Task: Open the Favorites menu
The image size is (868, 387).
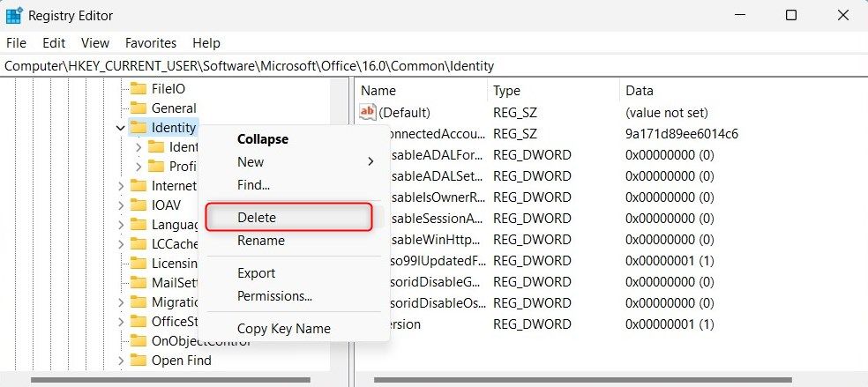Action: (151, 42)
